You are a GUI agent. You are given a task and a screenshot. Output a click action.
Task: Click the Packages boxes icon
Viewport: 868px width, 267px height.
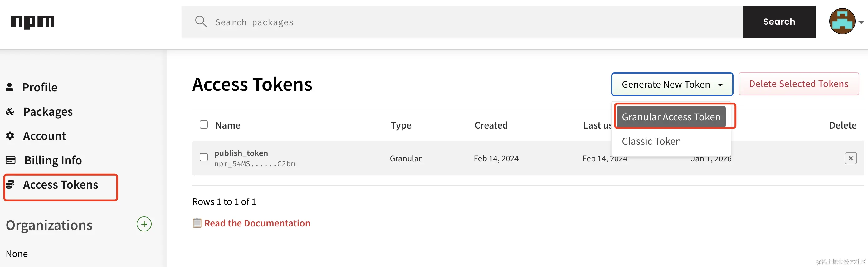(10, 111)
